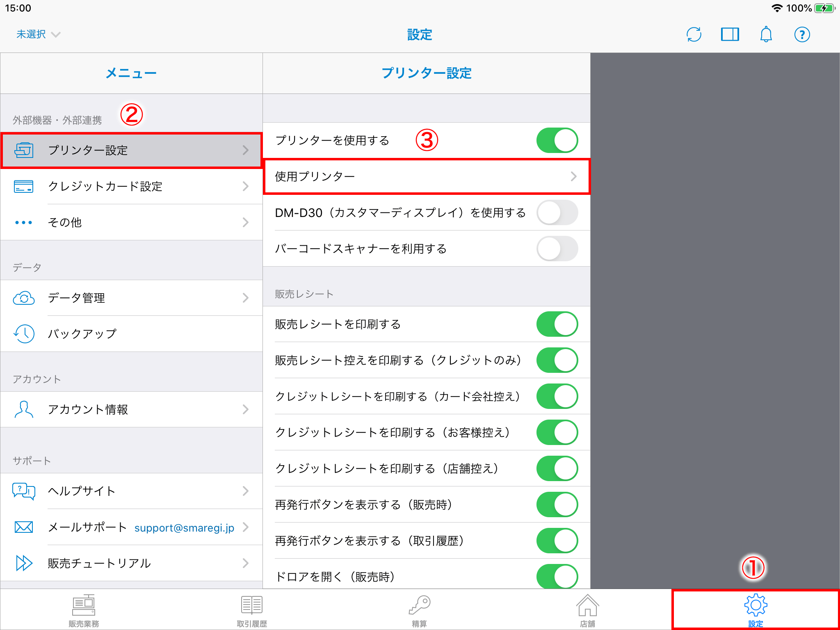Click chevron on クレジットカード設定 row

245,186
